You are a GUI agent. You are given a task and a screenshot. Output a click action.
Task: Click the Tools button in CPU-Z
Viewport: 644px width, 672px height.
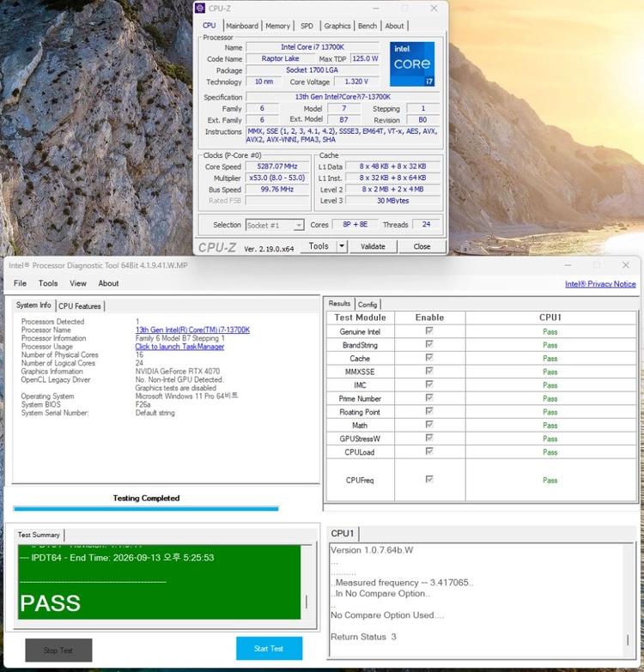tap(319, 246)
